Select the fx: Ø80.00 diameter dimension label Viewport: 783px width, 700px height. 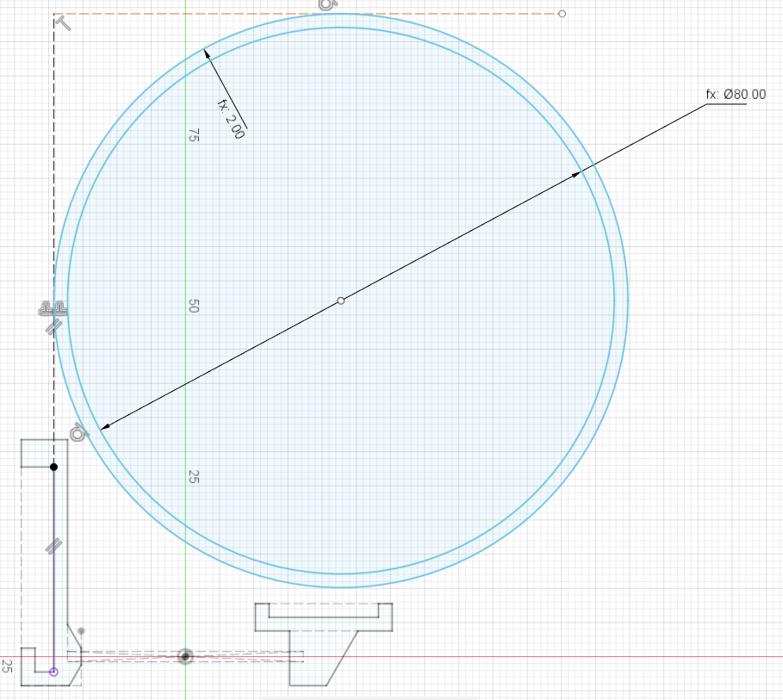(x=736, y=95)
